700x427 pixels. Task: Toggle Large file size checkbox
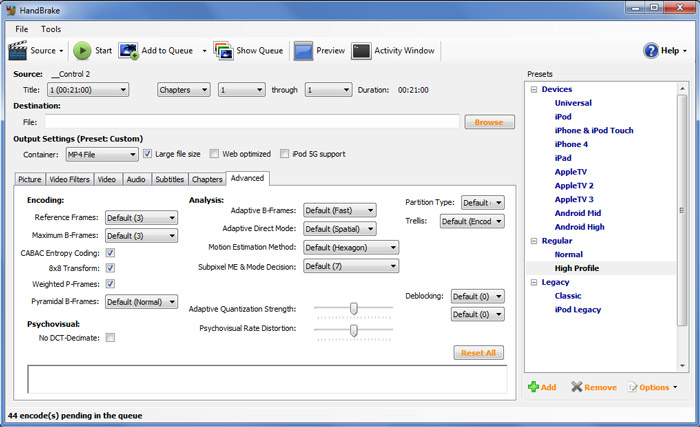click(x=147, y=154)
